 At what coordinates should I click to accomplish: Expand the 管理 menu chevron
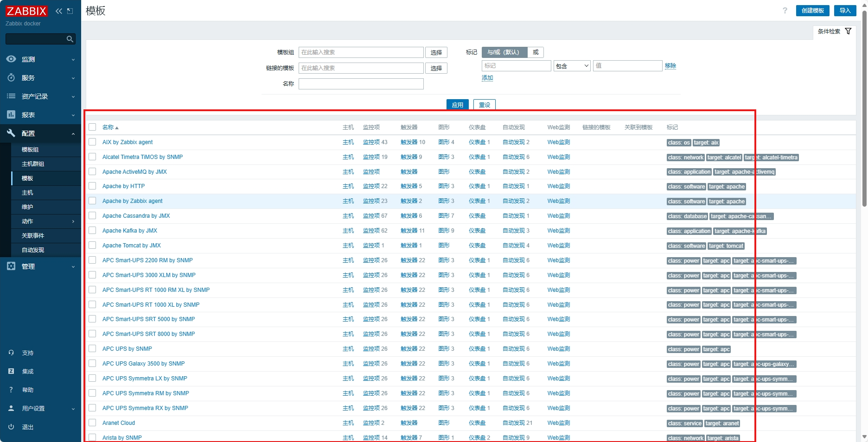(x=73, y=267)
